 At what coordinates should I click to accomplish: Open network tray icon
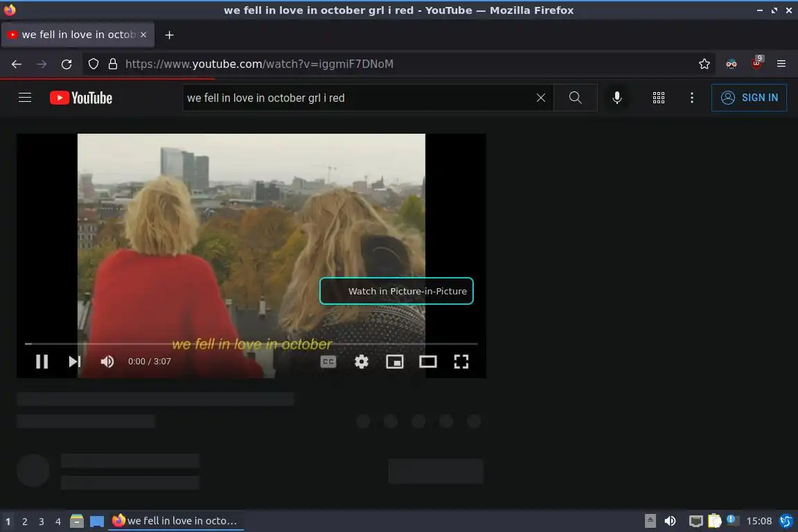695,521
